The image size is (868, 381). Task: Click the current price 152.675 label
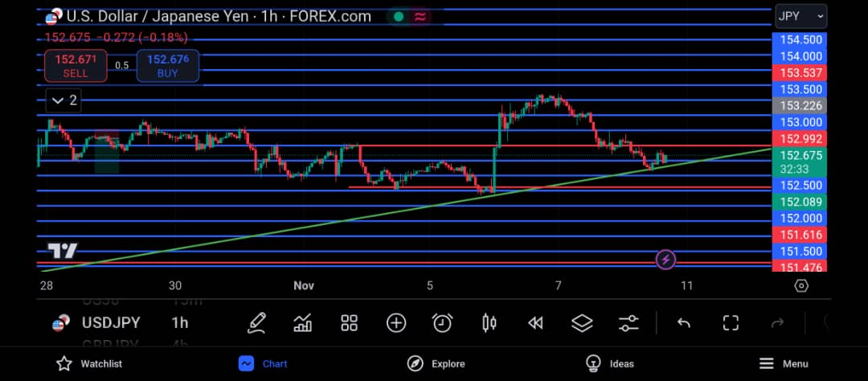800,162
